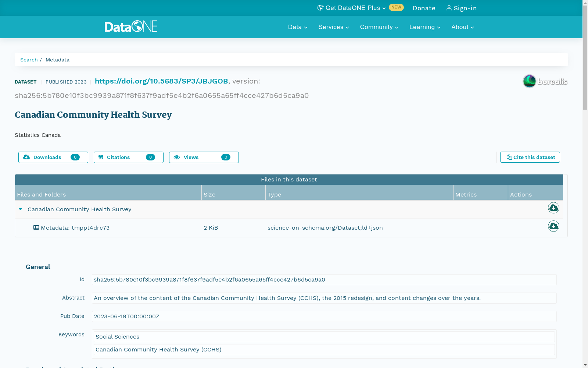Open the Borealis repository logo
The width and height of the screenshot is (588, 368).
545,81
